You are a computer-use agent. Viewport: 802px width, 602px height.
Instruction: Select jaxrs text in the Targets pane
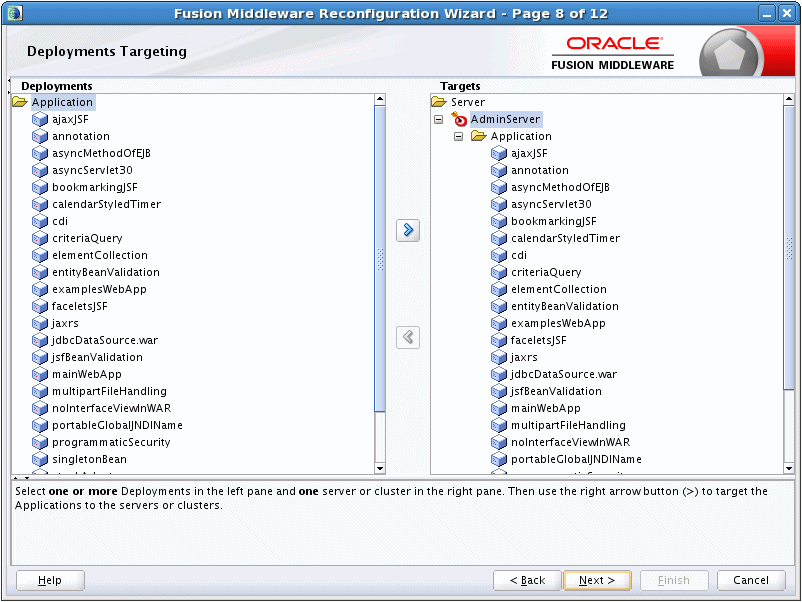click(x=524, y=357)
